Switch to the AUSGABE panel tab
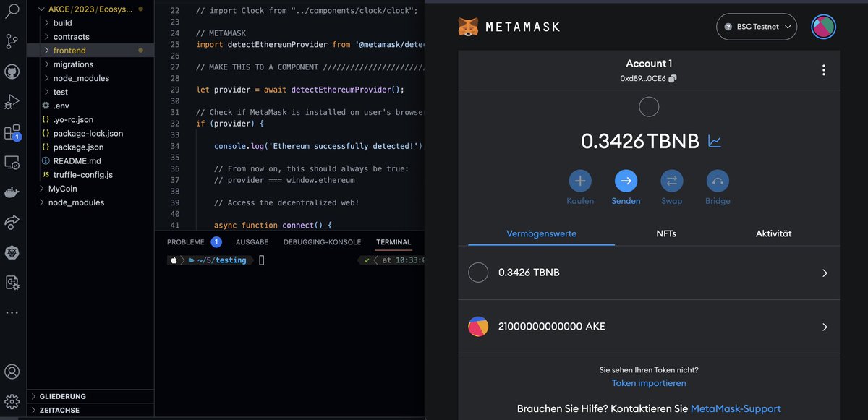Screen dimensions: 868x420 (x=252, y=242)
